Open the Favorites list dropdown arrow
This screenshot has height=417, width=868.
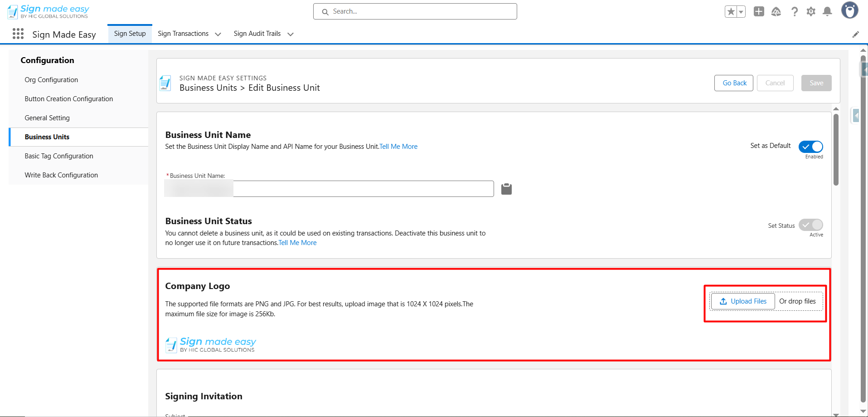(741, 12)
